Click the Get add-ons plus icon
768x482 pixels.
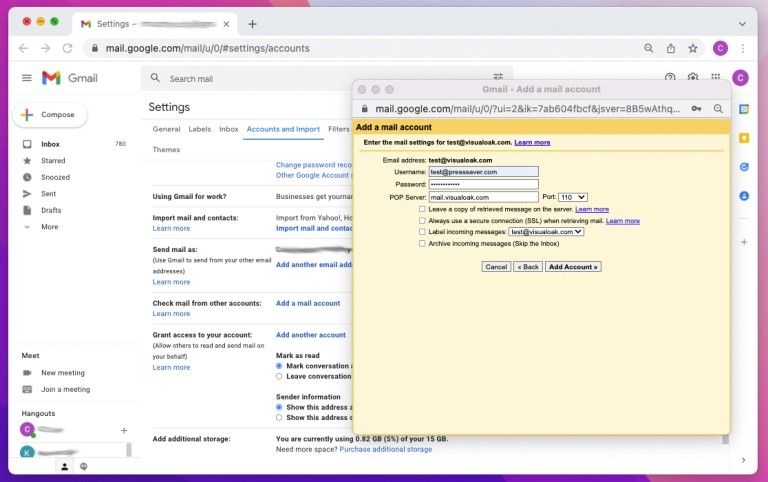pyautogui.click(x=744, y=242)
